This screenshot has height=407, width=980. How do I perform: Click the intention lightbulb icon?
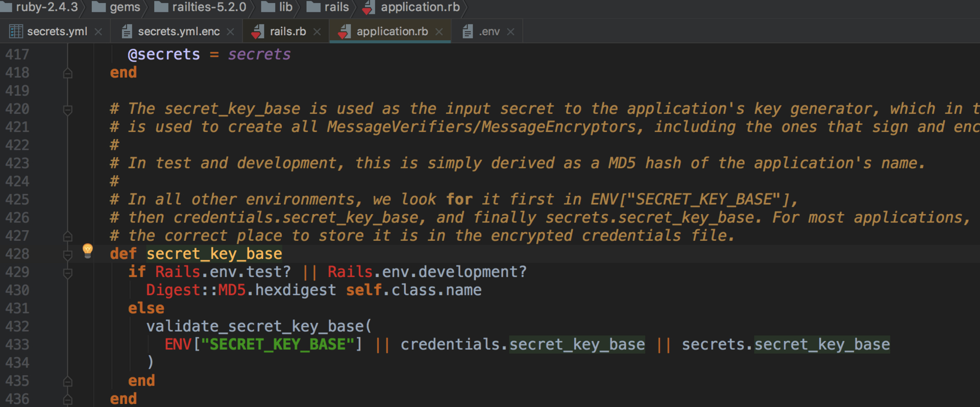pos(87,250)
